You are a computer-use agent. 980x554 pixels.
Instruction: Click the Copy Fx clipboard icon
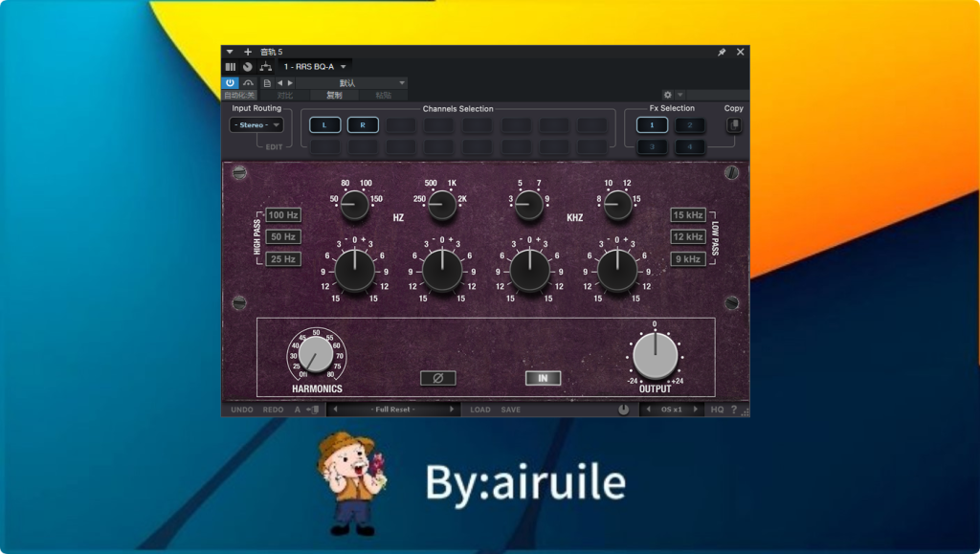pyautogui.click(x=734, y=125)
